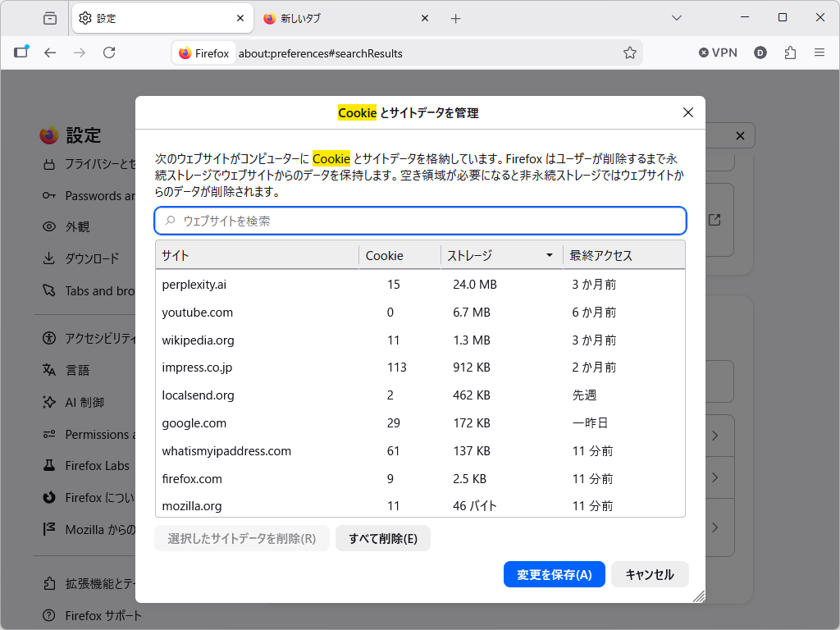The width and height of the screenshot is (840, 630).
Task: Click キャンセル button
Action: click(x=650, y=575)
